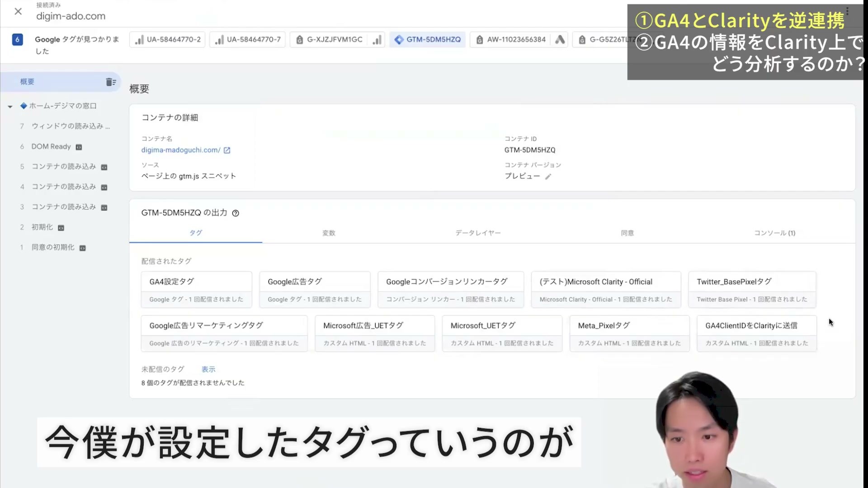Screen dimensions: 868x488
Task: Select the ホーム-デジマの窓口 page entry
Action: pyautogui.click(x=63, y=106)
